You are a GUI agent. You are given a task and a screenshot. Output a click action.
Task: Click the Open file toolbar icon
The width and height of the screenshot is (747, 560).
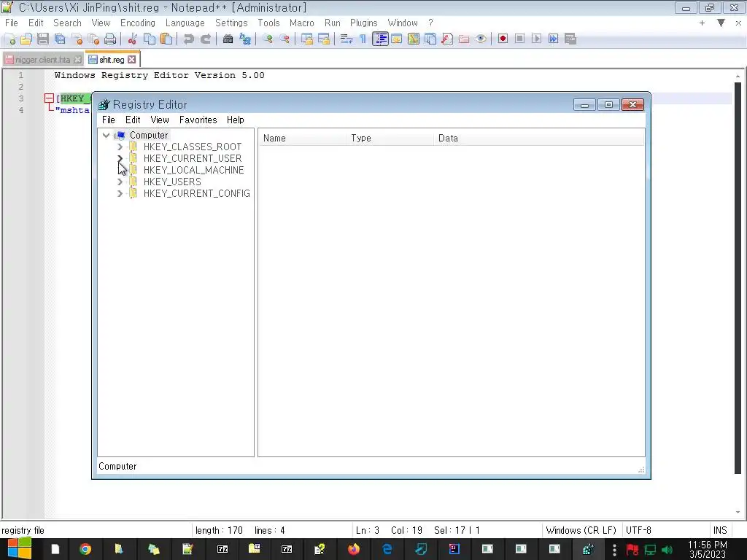[26, 39]
